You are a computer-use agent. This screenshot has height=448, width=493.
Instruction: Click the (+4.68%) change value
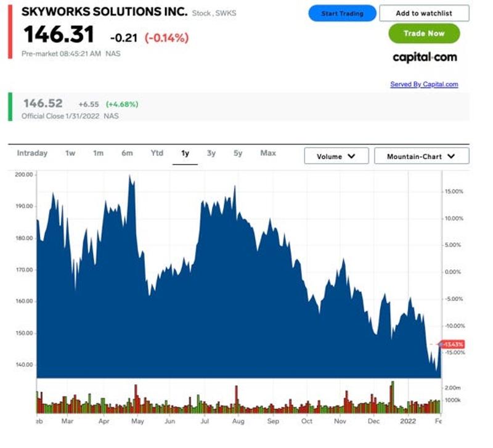(x=122, y=104)
